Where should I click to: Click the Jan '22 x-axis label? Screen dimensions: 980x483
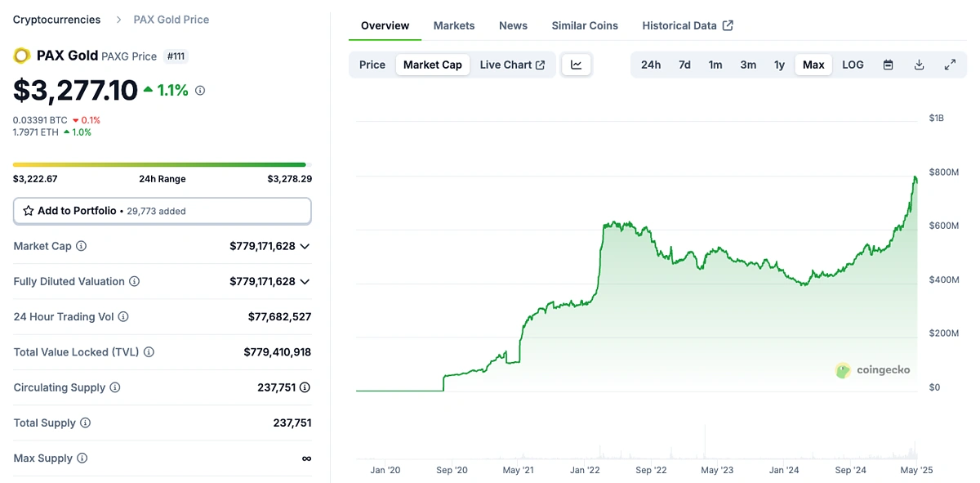pos(585,470)
